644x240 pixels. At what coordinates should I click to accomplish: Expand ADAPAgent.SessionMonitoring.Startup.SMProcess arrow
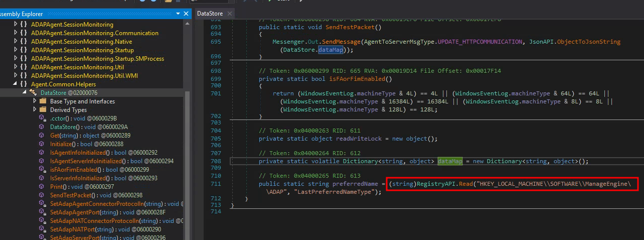click(16, 58)
